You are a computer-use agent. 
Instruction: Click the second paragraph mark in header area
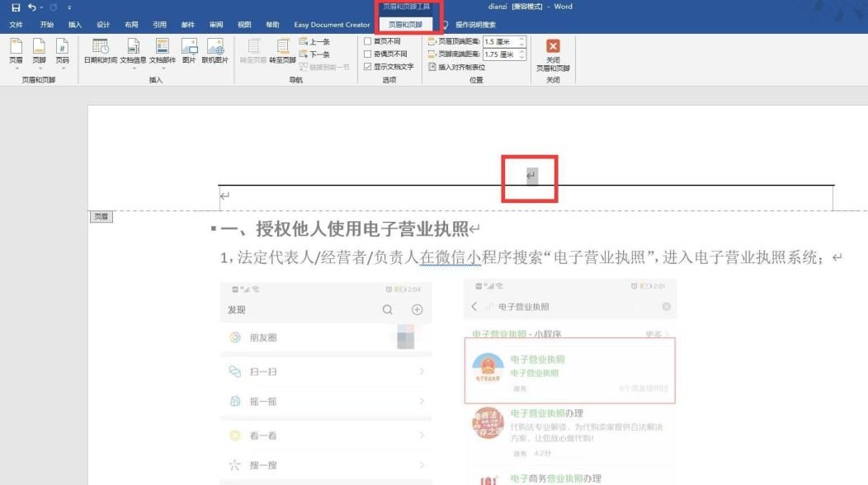[x=224, y=195]
